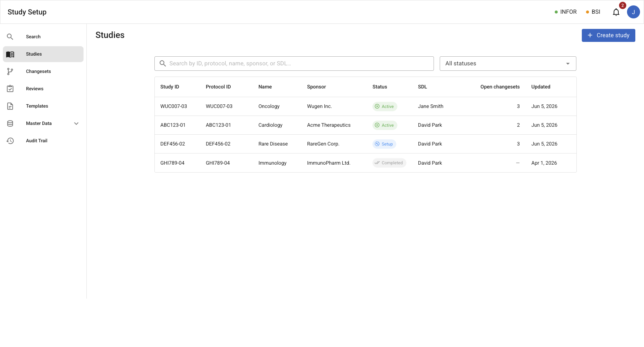Viewport: 644px width, 347px height.
Task: Click the Study ID column header
Action: coord(170,87)
